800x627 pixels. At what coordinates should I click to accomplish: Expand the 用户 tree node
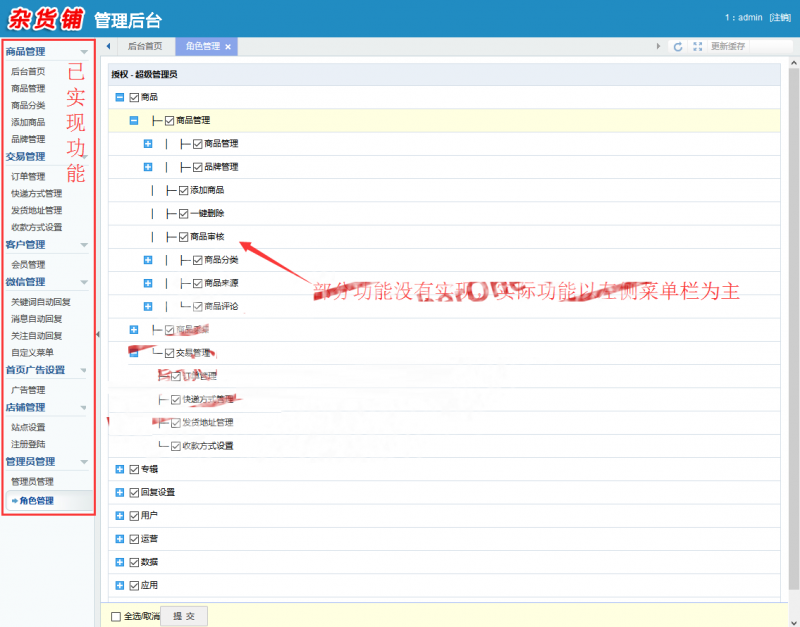pyautogui.click(x=120, y=516)
